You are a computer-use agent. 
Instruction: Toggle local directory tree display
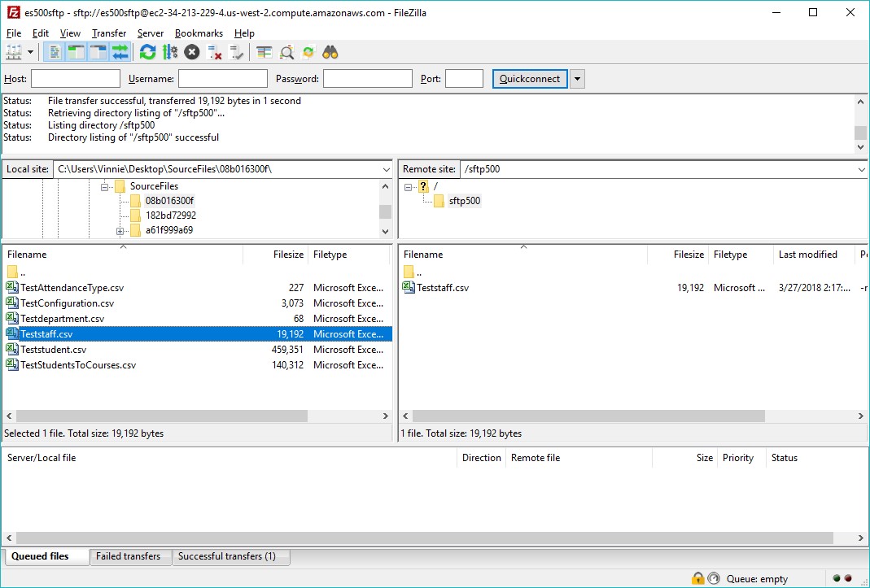tap(76, 53)
